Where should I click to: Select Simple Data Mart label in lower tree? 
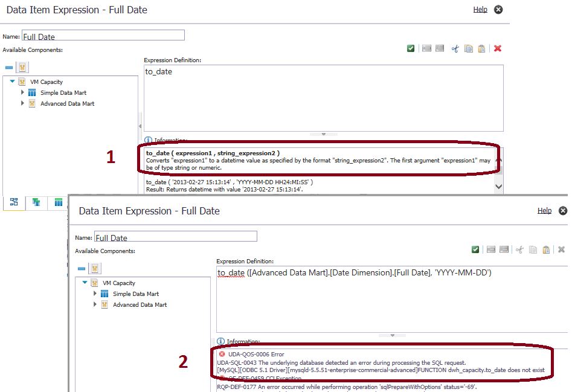(x=136, y=294)
